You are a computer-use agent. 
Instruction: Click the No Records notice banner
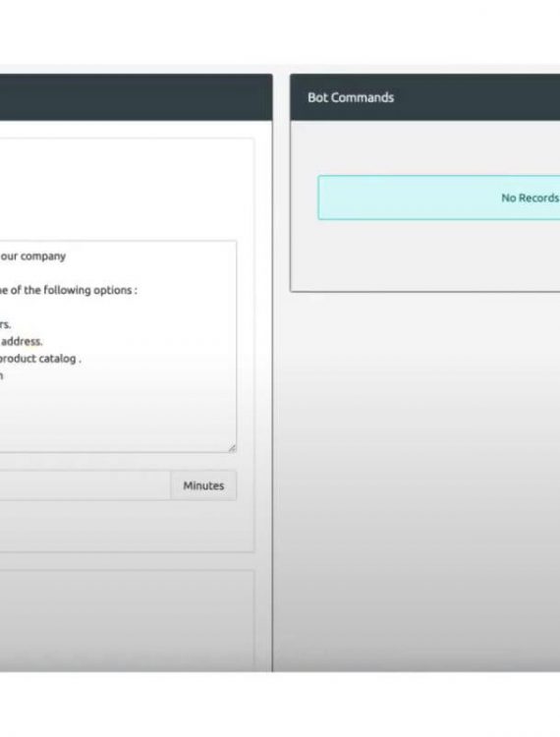coord(439,198)
